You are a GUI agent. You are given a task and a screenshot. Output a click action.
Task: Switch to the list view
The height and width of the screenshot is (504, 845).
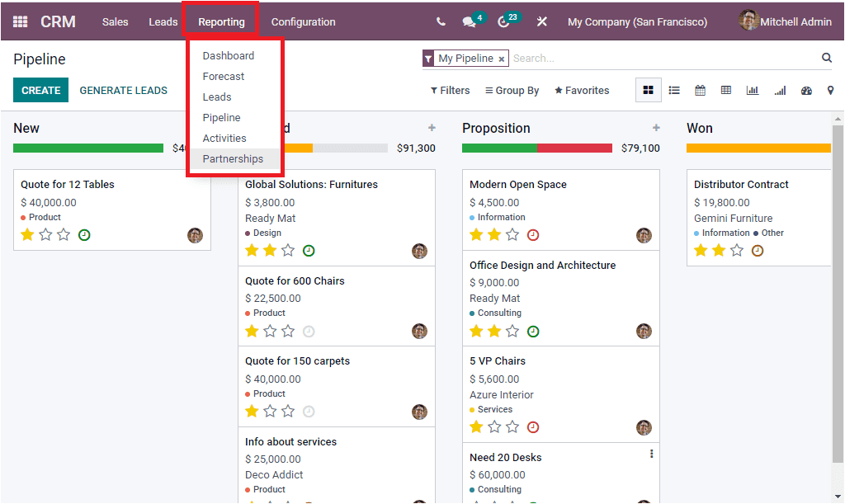[675, 90]
